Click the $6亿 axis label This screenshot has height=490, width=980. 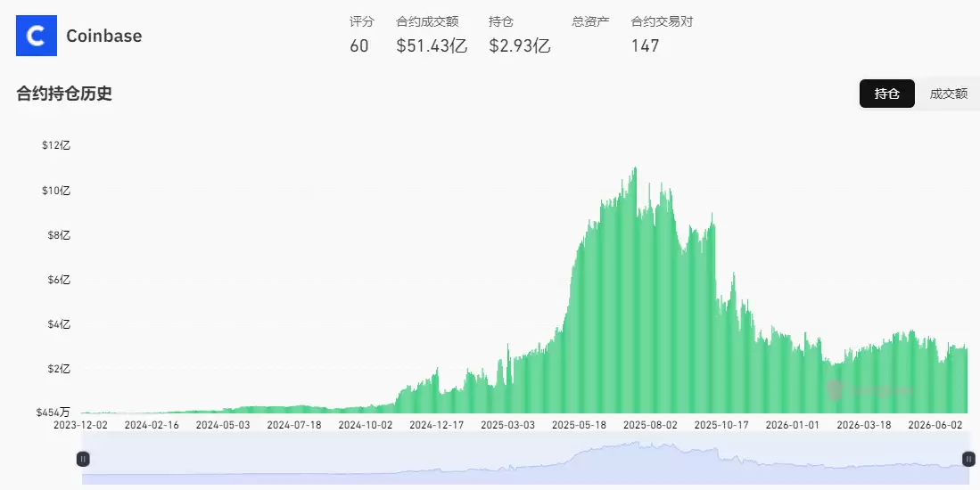click(59, 280)
